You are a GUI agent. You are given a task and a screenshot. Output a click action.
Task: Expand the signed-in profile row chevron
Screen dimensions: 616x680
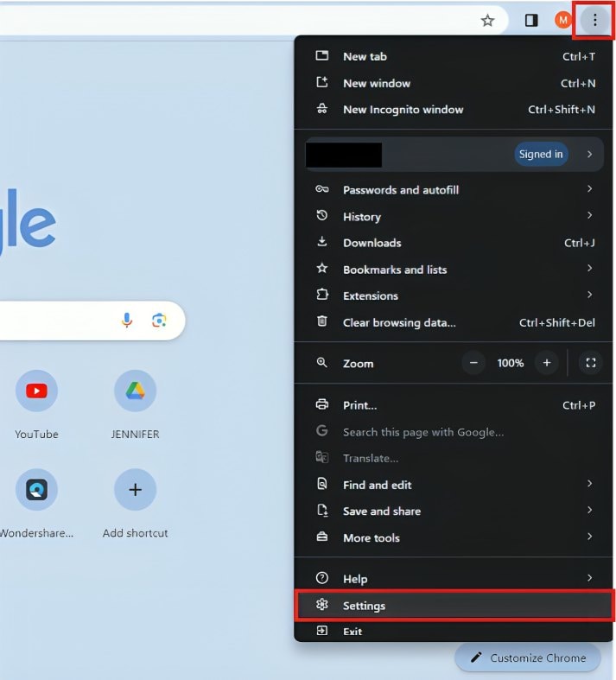click(589, 154)
